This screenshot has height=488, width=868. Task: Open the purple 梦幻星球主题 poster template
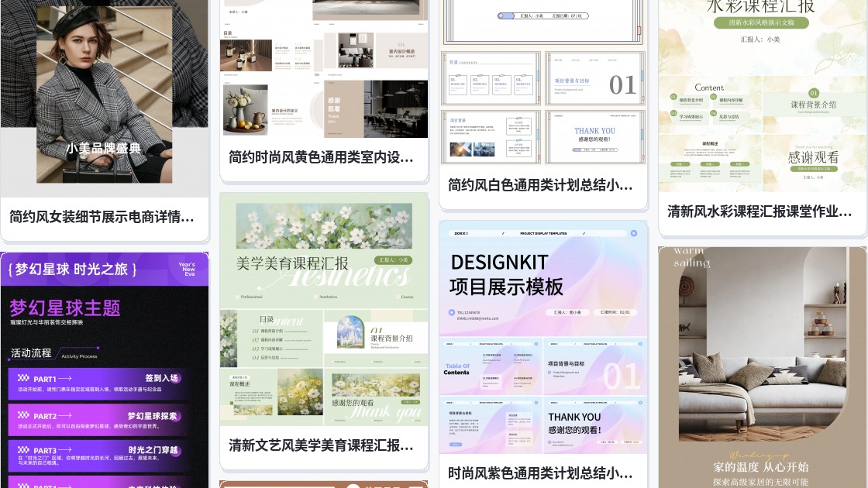105,371
